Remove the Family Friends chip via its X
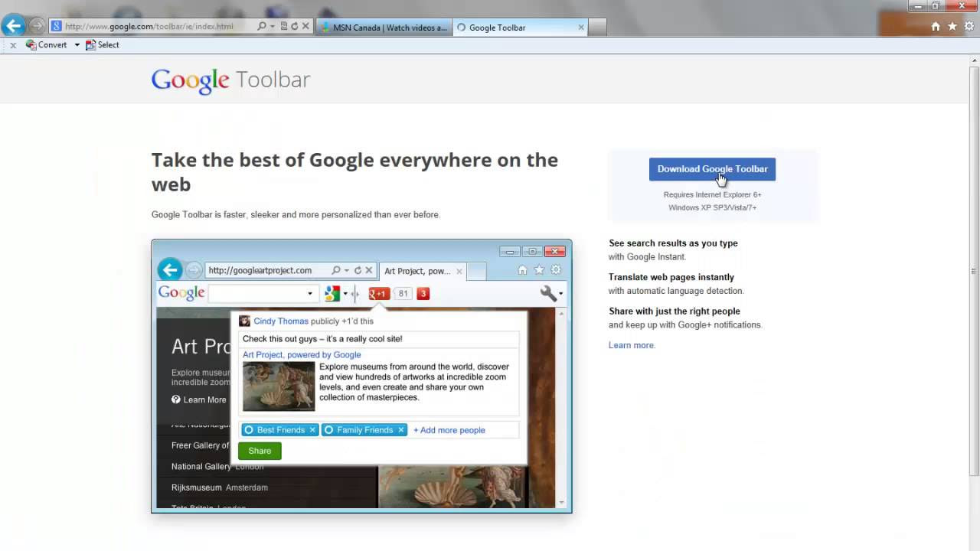The image size is (980, 551). (400, 430)
